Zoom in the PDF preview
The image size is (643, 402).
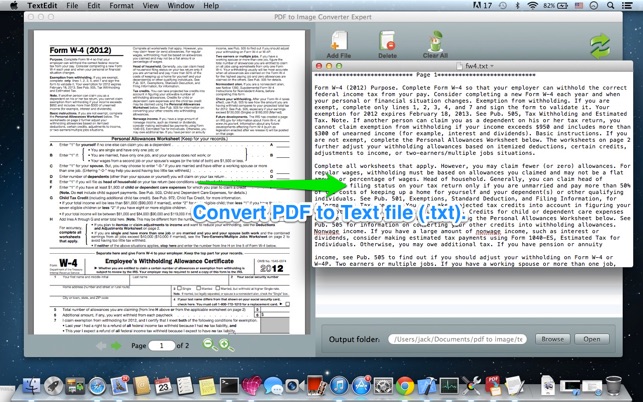coord(226,345)
